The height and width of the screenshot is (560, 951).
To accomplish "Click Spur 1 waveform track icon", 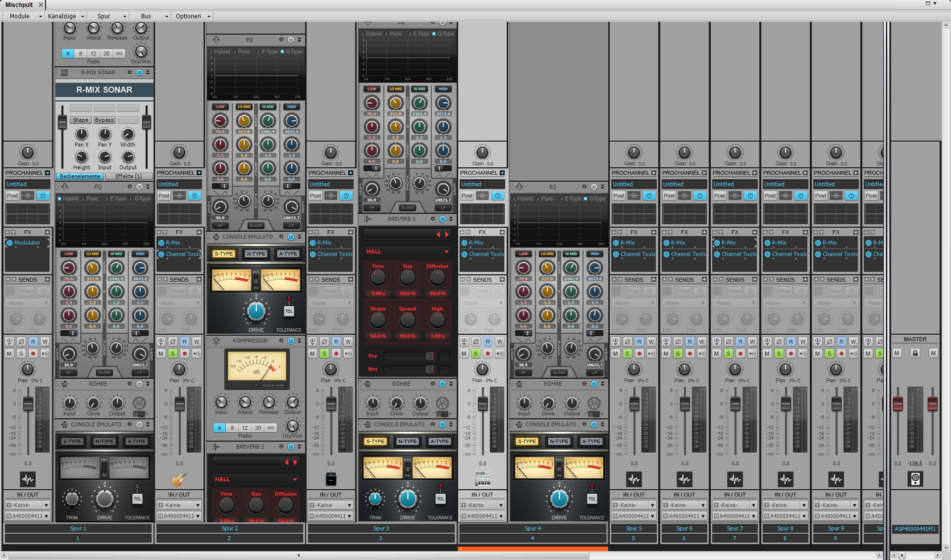I will coord(28,479).
